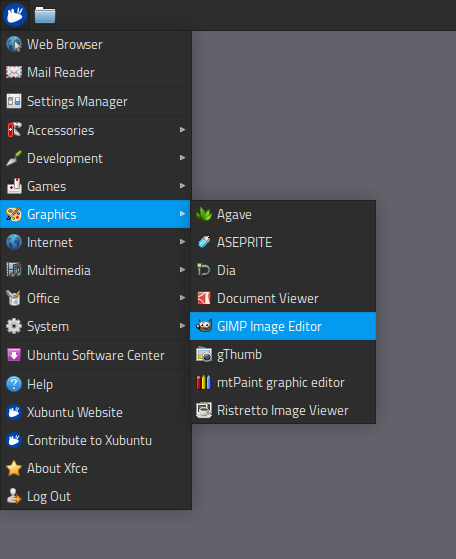Select Contribute to Xubuntu item
Image resolution: width=456 pixels, height=559 pixels.
click(96, 440)
